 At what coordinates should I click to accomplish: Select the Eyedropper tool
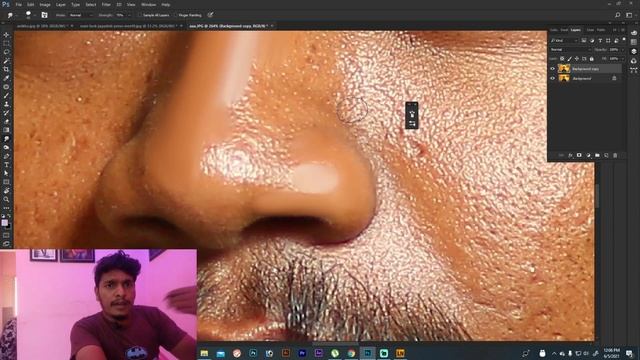(x=6, y=78)
